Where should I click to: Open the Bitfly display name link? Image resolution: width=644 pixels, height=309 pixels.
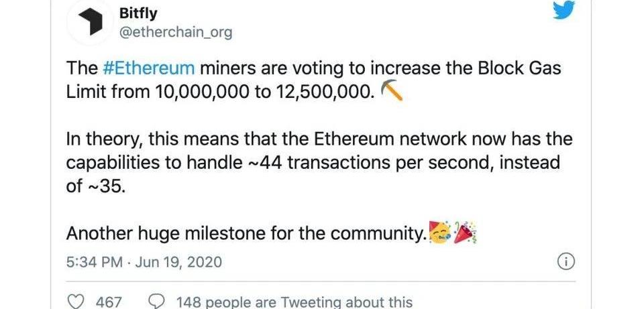click(140, 13)
